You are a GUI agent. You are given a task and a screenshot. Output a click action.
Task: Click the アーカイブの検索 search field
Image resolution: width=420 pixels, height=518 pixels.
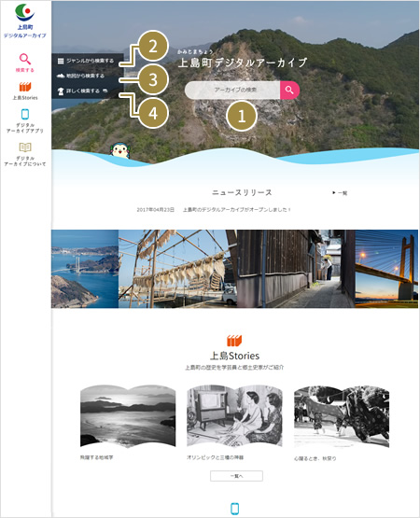tap(232, 90)
